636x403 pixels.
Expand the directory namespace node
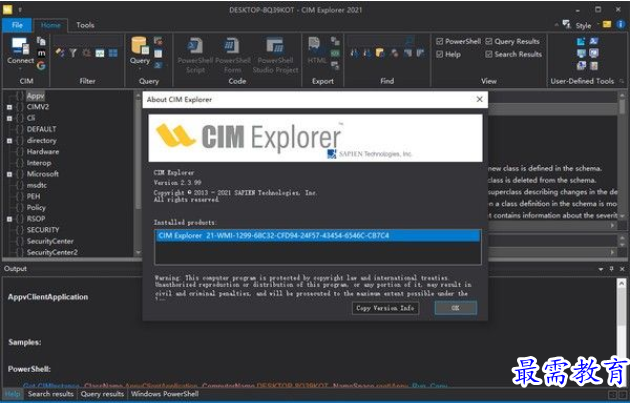[9, 141]
